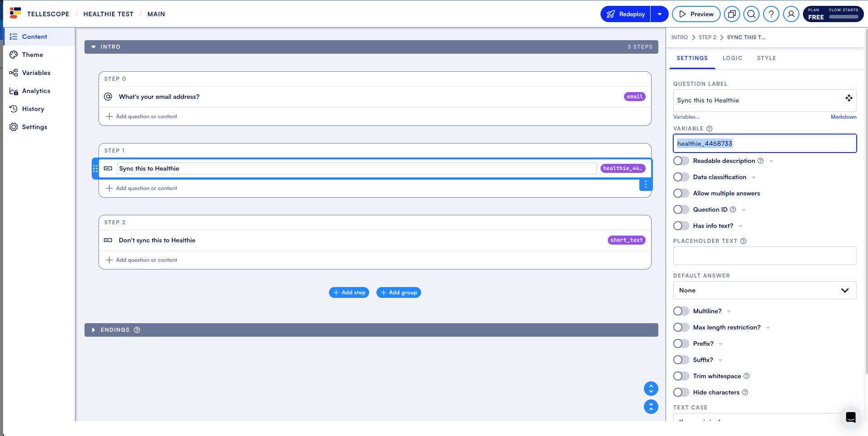Screen dimensions: 868x436
Task: Click the email variable tag
Action: pos(634,97)
